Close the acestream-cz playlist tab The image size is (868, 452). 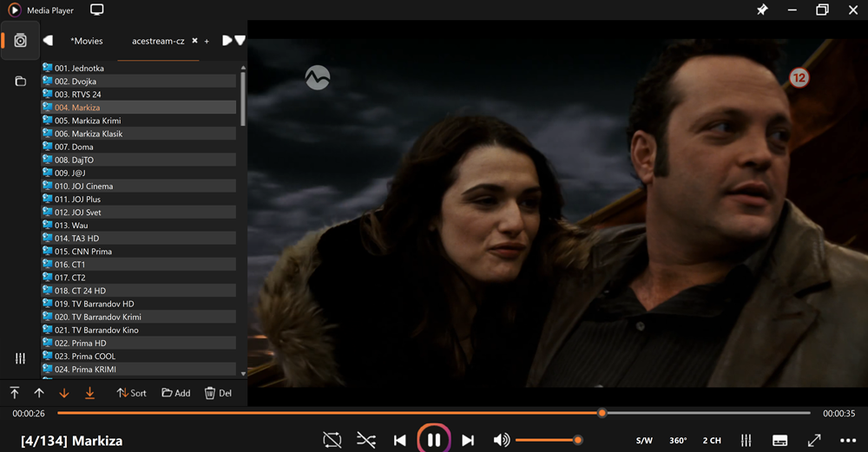pos(194,41)
